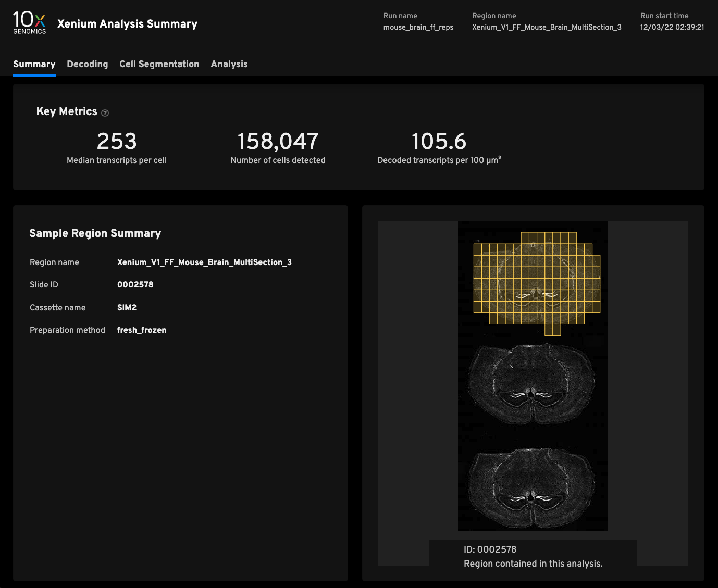The image size is (718, 588).
Task: Click the Number of cells detected label
Action: (x=278, y=160)
